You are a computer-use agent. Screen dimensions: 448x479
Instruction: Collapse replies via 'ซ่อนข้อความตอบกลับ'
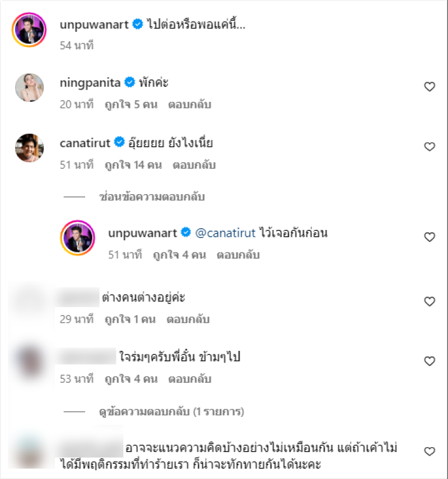[152, 197]
